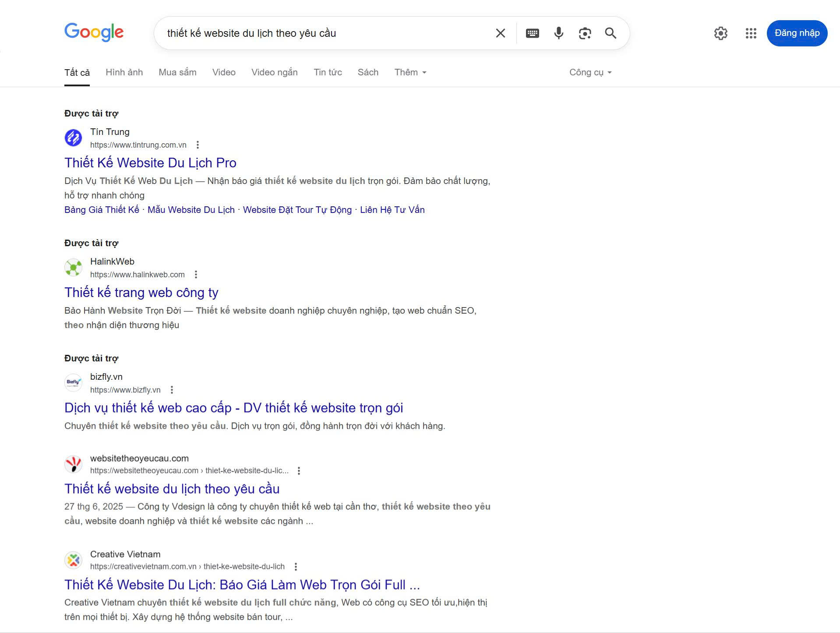Open the Google apps grid
Image resolution: width=840 pixels, height=633 pixels.
pos(751,33)
